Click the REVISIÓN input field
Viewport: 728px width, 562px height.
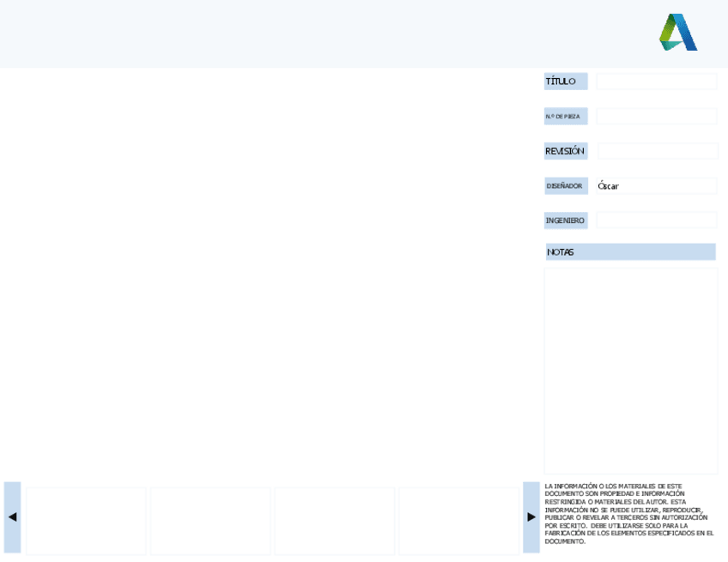coord(658,151)
